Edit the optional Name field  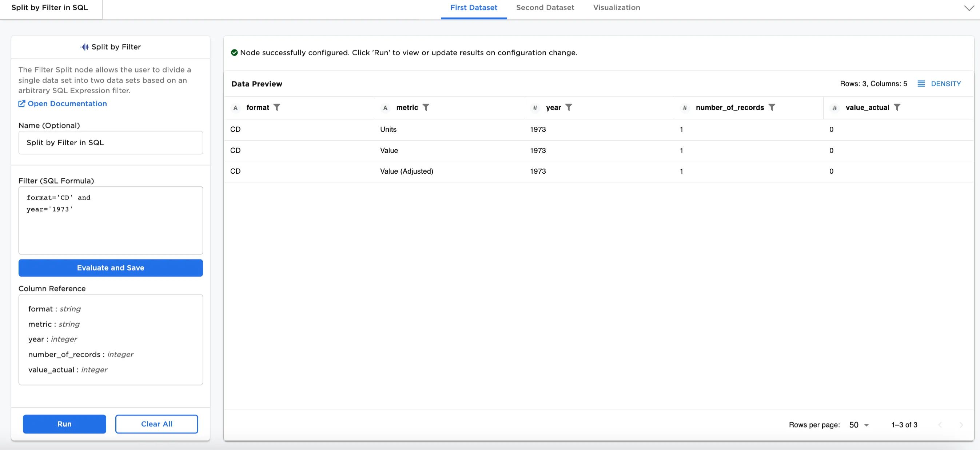(x=110, y=142)
